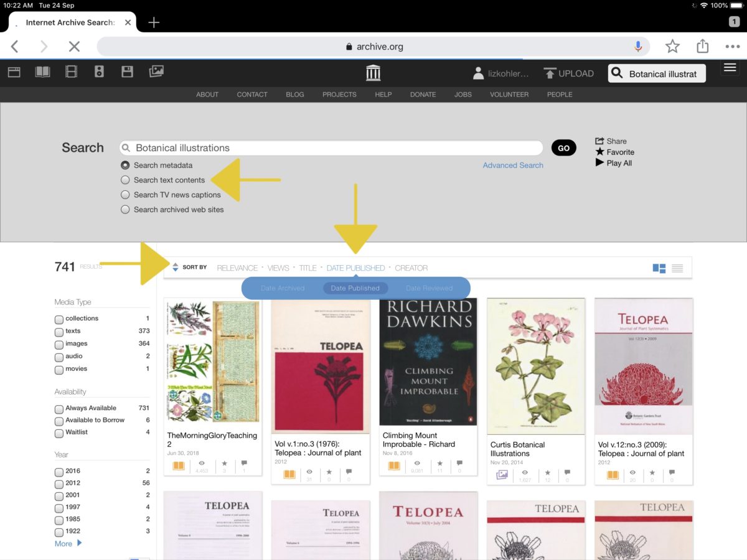
Task: Click top-bar Botanical illustrat search box
Action: coord(657,73)
